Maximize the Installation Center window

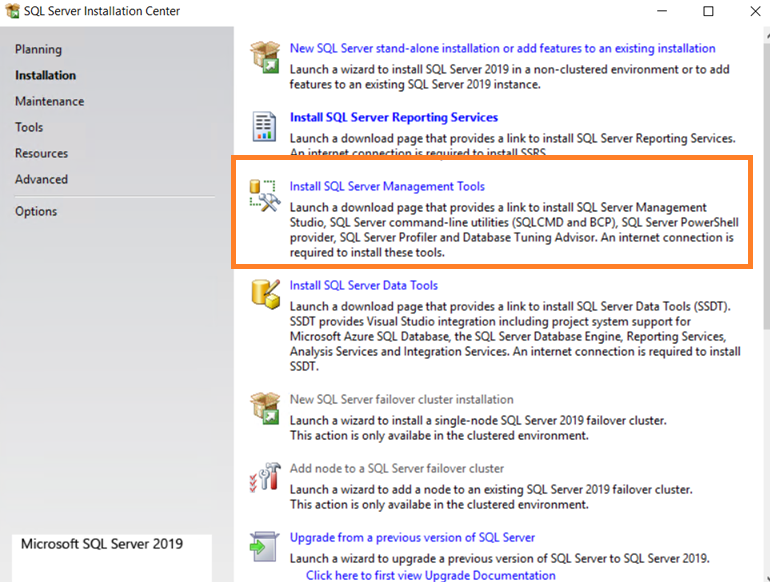[x=708, y=11]
